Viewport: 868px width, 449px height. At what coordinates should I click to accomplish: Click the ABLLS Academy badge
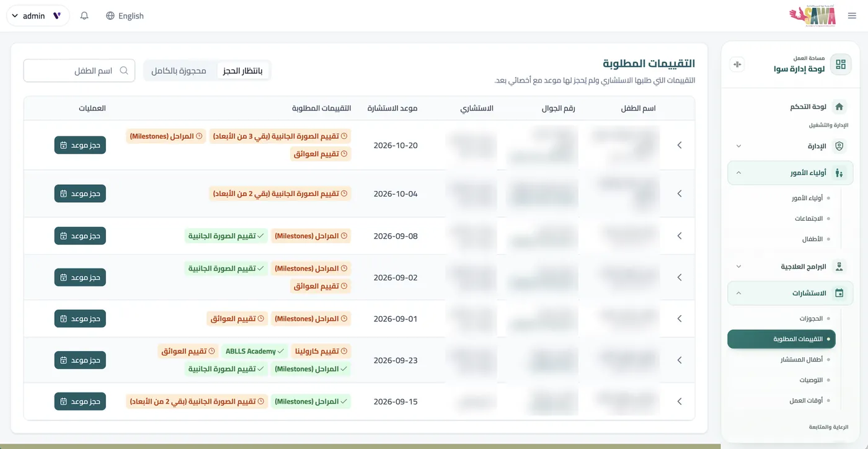254,351
